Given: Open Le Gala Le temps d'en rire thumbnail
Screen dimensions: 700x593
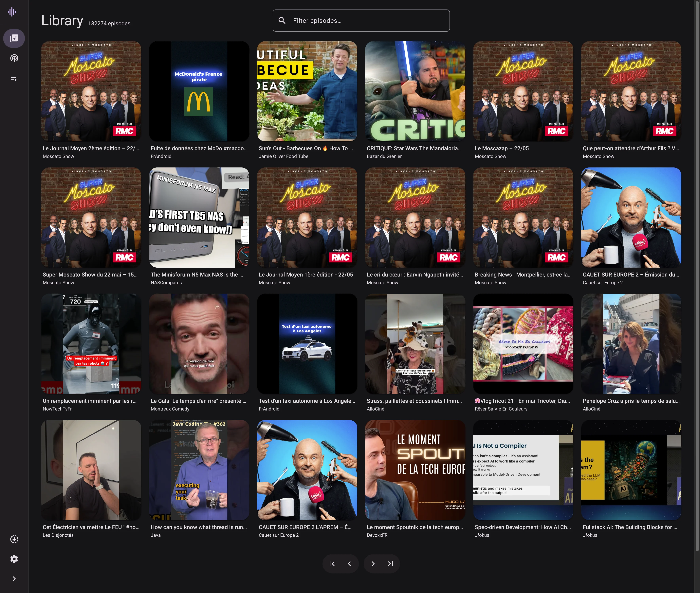Looking at the screenshot, I should tap(199, 344).
